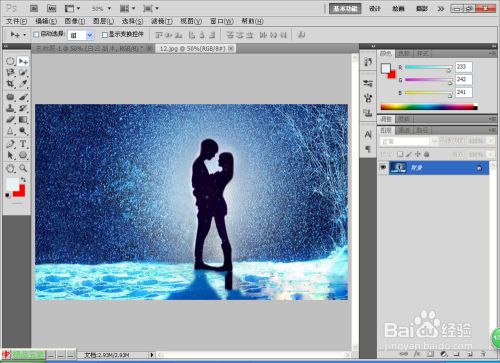Select the Sharpen/Blur tool
This screenshot has height=363, width=500.
(10, 131)
